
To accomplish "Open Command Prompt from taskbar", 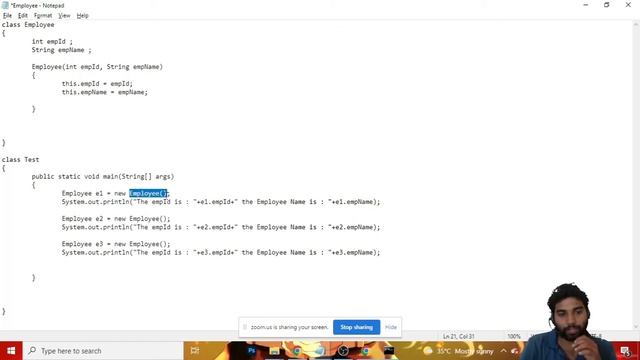I will click(389, 351).
